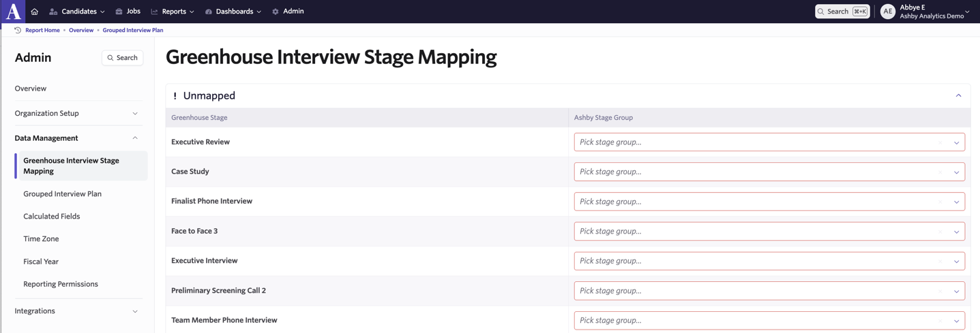Click the history icon beside Report Home

tap(18, 30)
